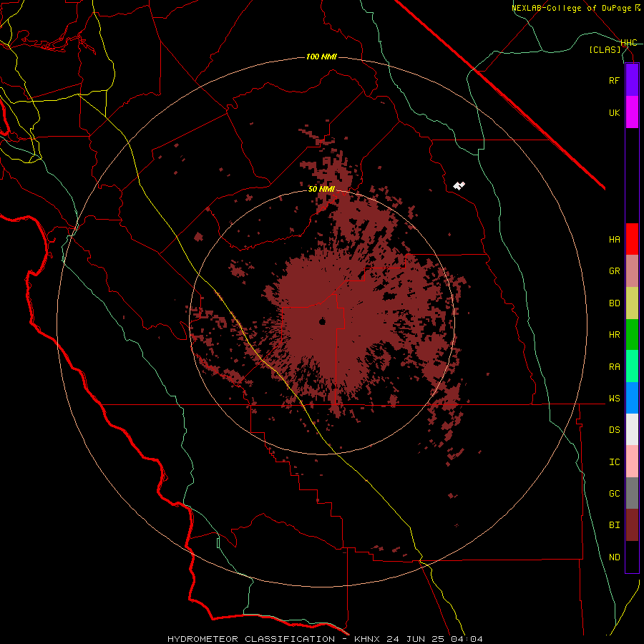644x644 pixels.
Task: Click the [CLAS] units label
Action: pyautogui.click(x=605, y=49)
